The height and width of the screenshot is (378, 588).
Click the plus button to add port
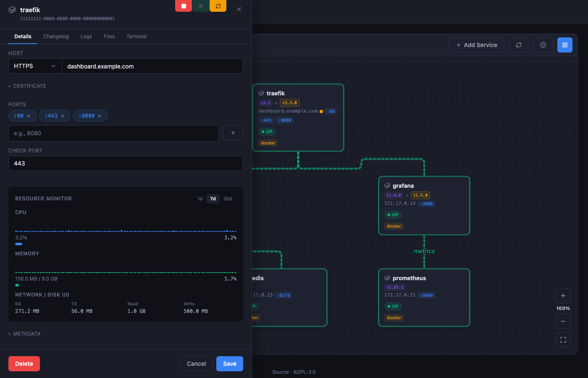coord(233,133)
